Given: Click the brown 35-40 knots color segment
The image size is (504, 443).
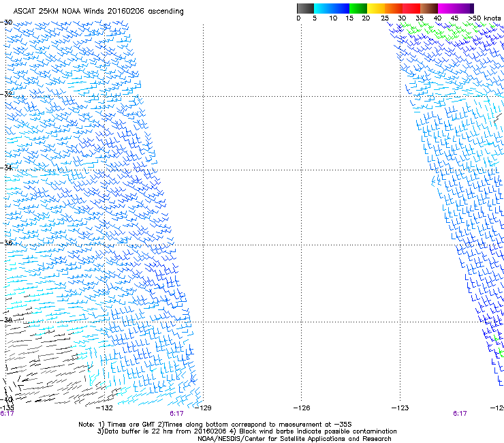Looking at the screenshot, I should coord(429,8).
